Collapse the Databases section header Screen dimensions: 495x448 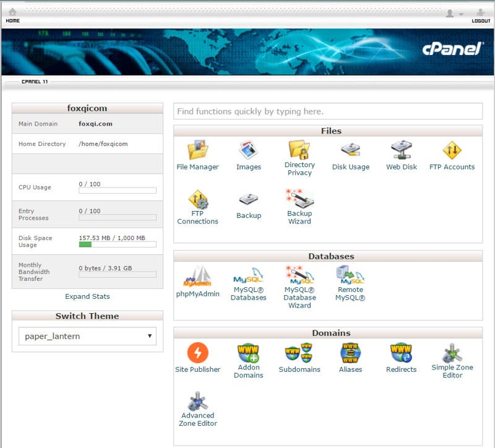332,255
